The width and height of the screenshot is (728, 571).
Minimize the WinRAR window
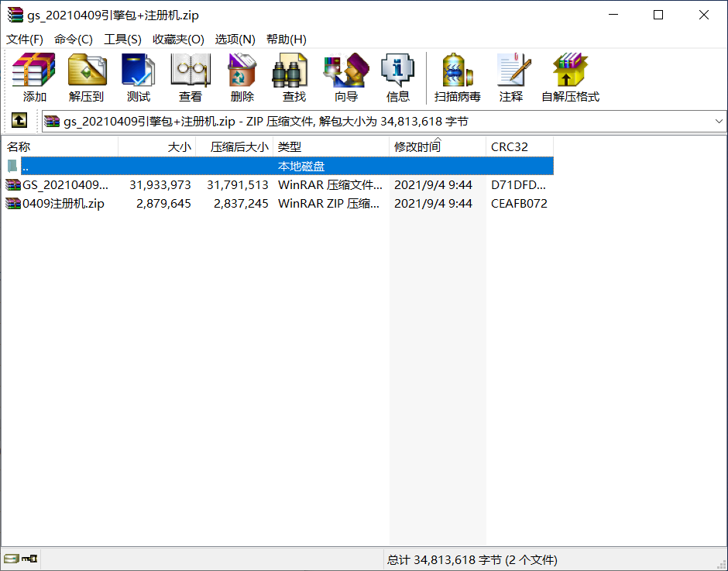point(613,15)
